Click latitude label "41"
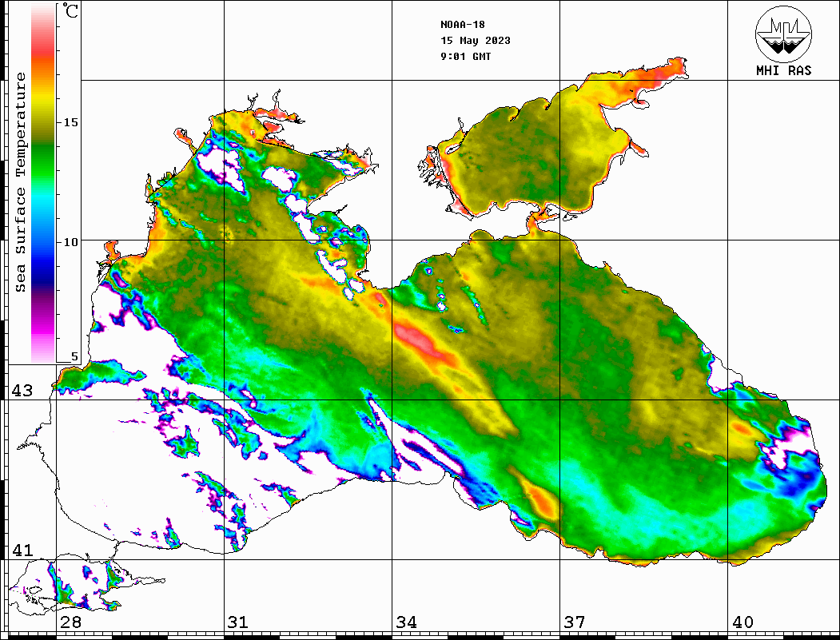 coord(22,551)
